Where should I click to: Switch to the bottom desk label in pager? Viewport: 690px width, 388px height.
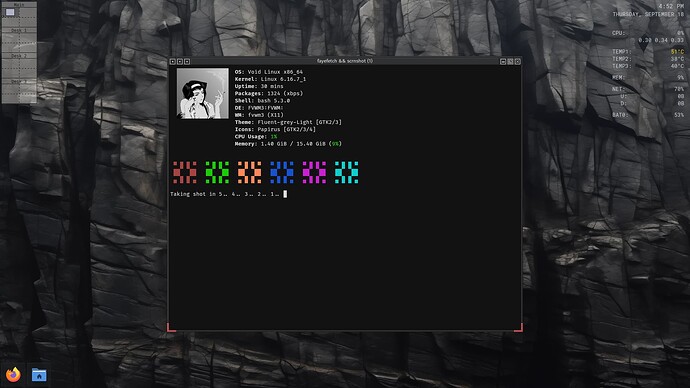point(19,81)
